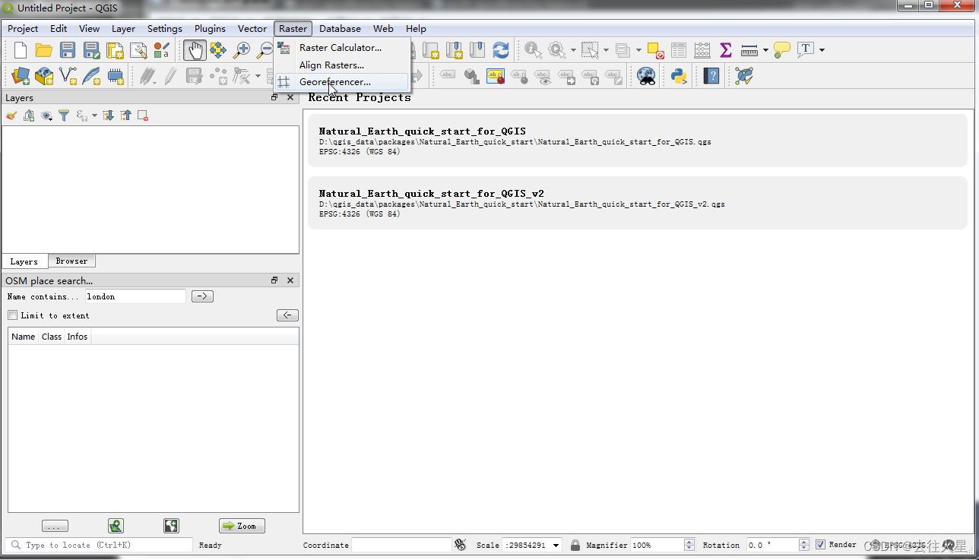Toggle the scale lock padlock icon
The image size is (979, 560).
coord(575,545)
